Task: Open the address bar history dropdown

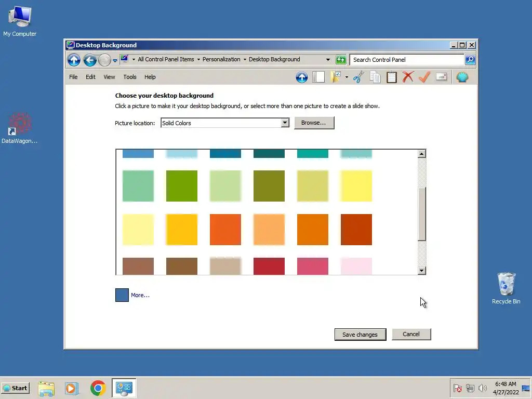Action: point(328,59)
